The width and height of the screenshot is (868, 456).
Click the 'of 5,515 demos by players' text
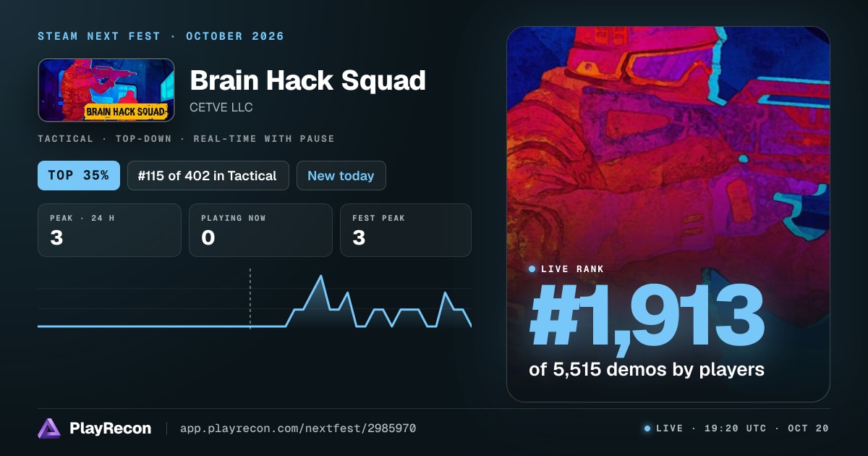pyautogui.click(x=647, y=369)
